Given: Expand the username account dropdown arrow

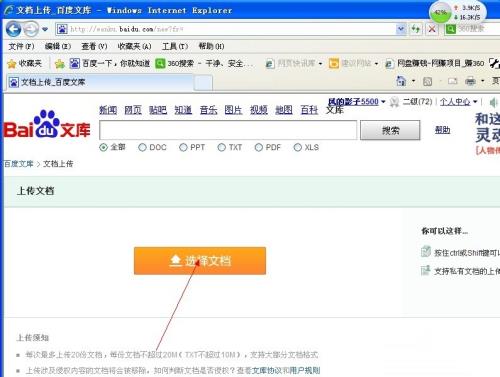Looking at the screenshot, I should [383, 102].
